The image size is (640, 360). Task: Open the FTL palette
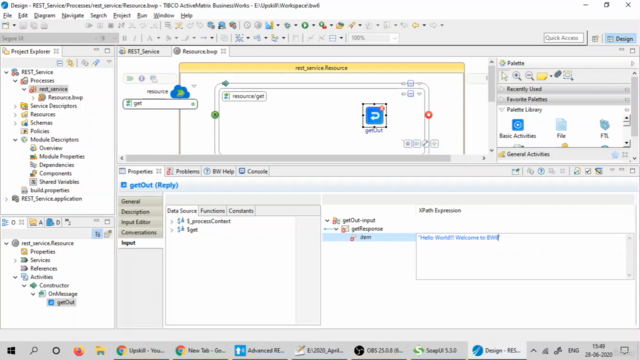coord(604,129)
